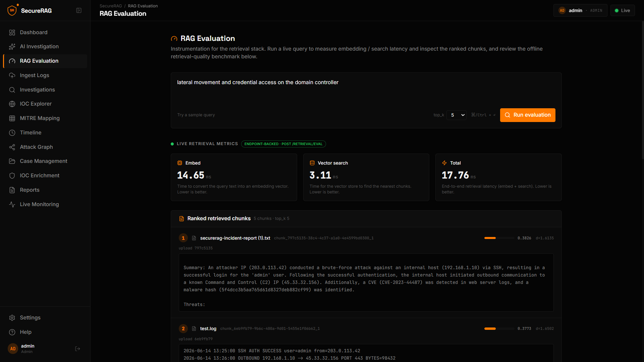Open the top_k dropdown showing 5
The height and width of the screenshot is (362, 644).
coord(456,115)
